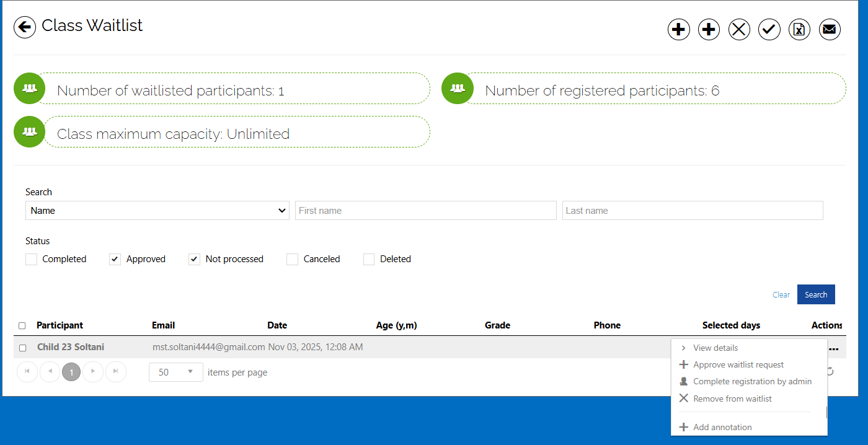Click the leftmost plus icon in top toolbar
The height and width of the screenshot is (445, 868).
point(679,29)
